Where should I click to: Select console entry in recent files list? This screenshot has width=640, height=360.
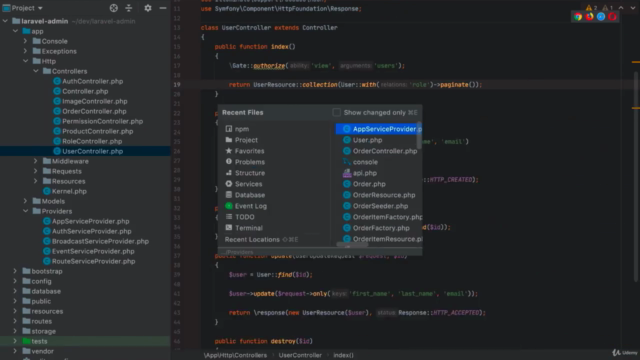[378, 162]
